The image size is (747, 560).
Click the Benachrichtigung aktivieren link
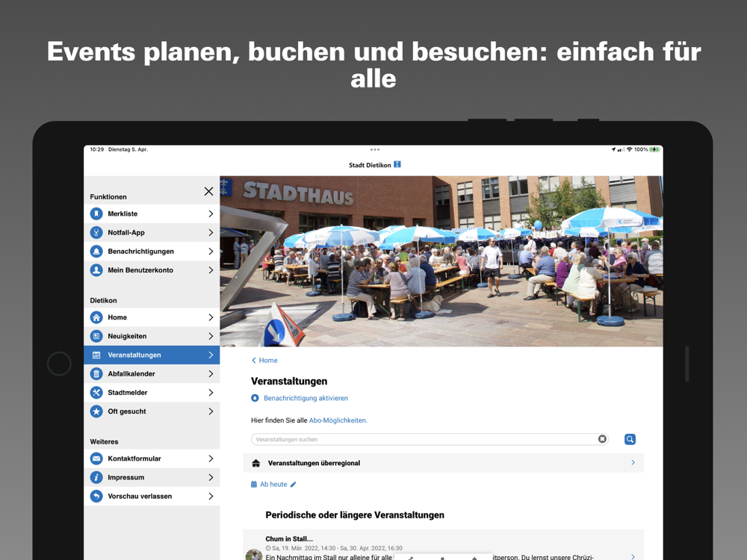point(306,398)
